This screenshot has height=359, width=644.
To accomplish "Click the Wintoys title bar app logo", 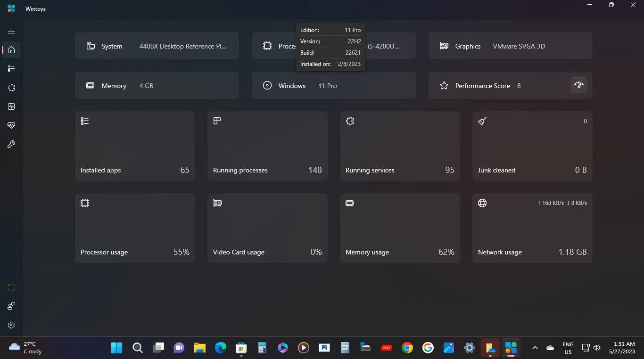I will coord(11,8).
